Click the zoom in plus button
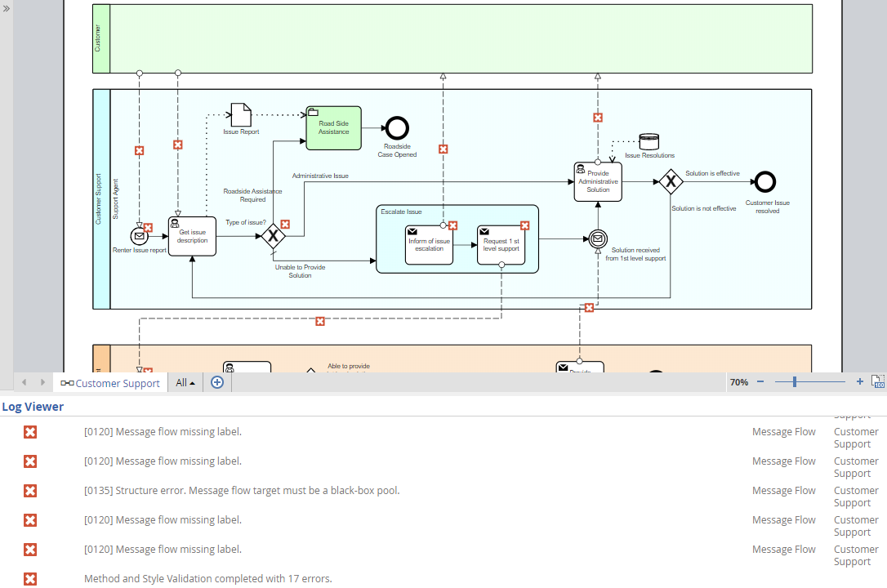 pos(859,381)
